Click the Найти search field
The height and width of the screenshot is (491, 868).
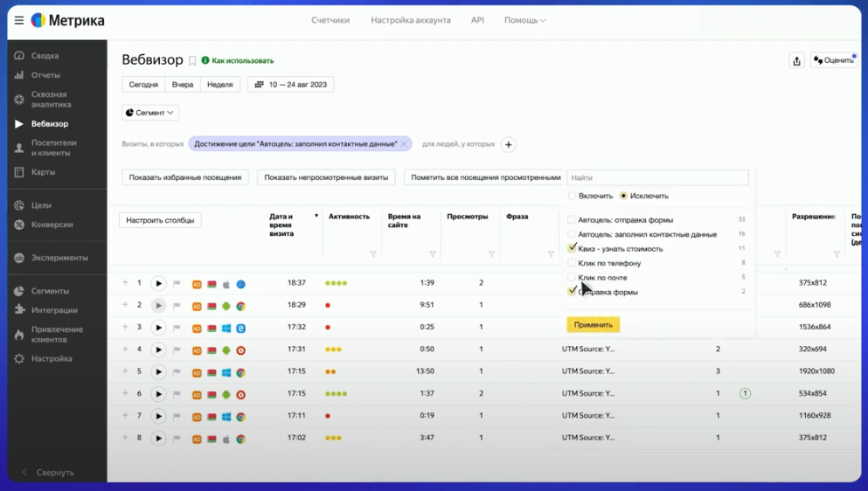[x=657, y=177]
